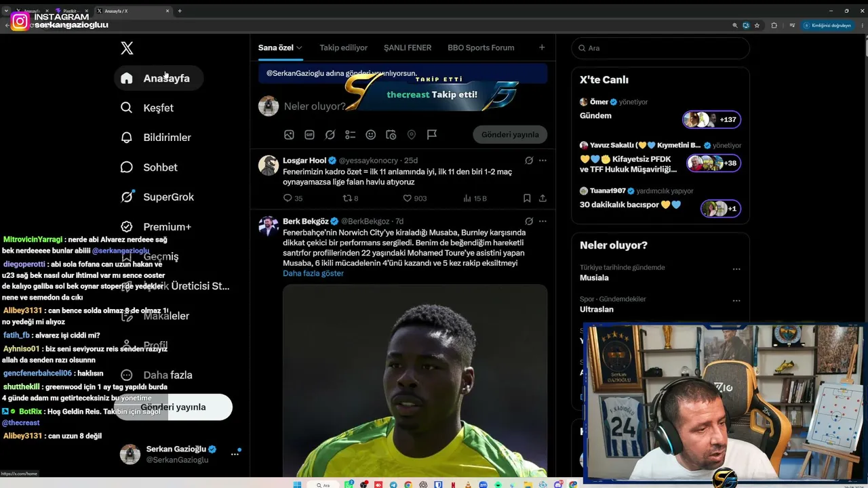
Task: Switch to ŞANLI FENER tab
Action: [408, 48]
